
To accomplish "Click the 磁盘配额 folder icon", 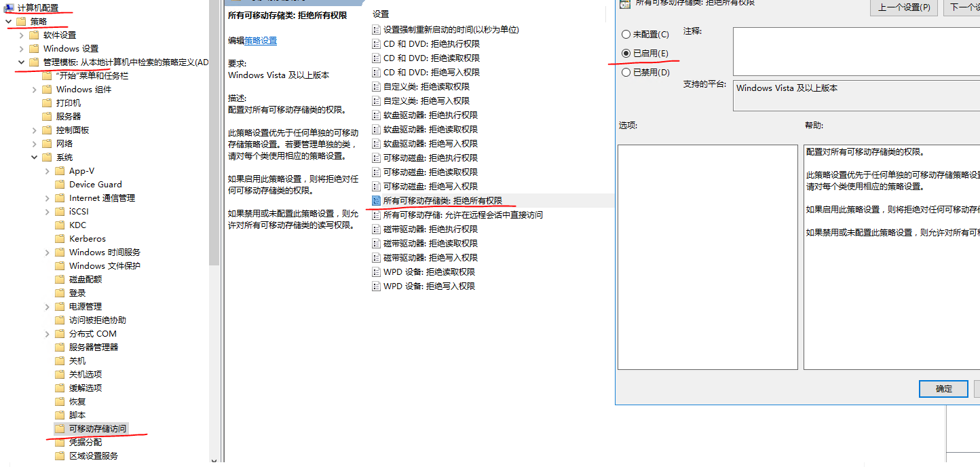I will click(60, 279).
